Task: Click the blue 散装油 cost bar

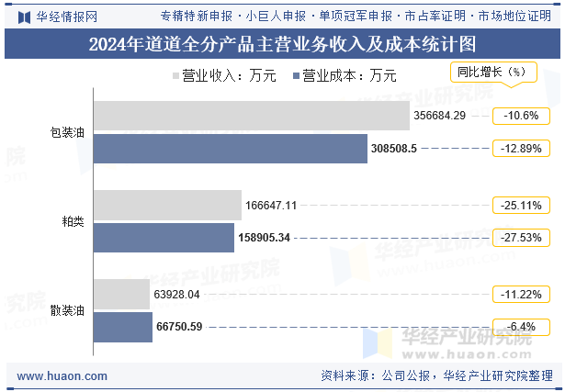Action: pos(123,327)
